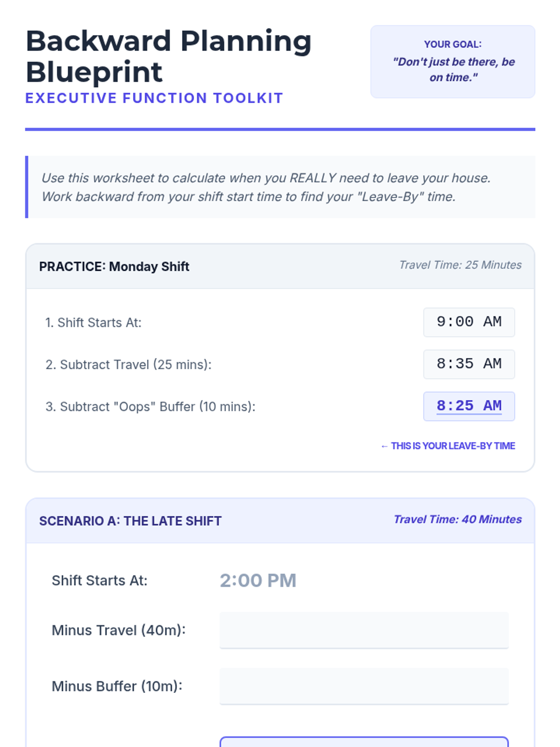Click the "Minus Travel (40m):" label text
This screenshot has height=747, width=560.
coord(119,630)
